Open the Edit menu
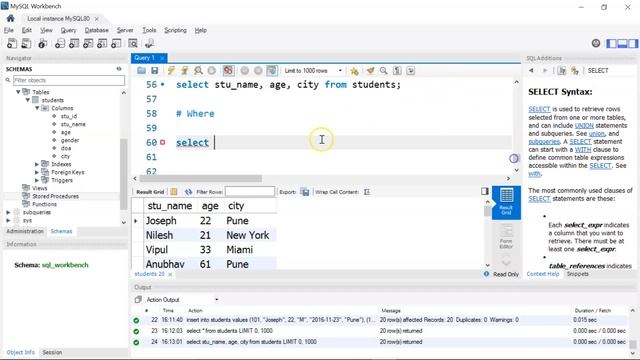This screenshot has width=640, height=360. tap(27, 30)
